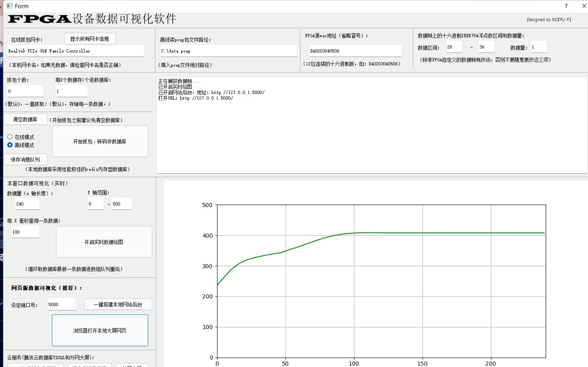Select the 离线模式 radio button
Image resolution: width=588 pixels, height=367 pixels.
click(x=10, y=145)
